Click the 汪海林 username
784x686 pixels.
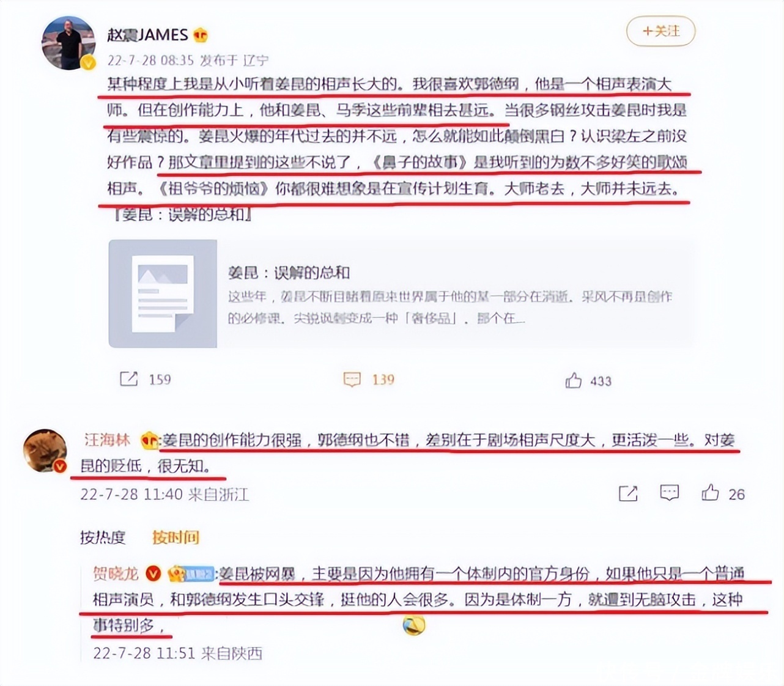108,440
